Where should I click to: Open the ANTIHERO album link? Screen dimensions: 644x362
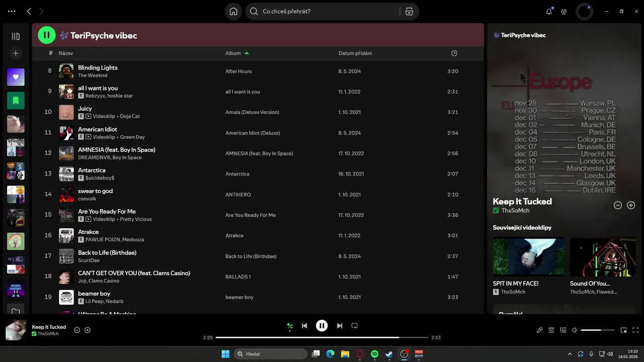coord(238,195)
